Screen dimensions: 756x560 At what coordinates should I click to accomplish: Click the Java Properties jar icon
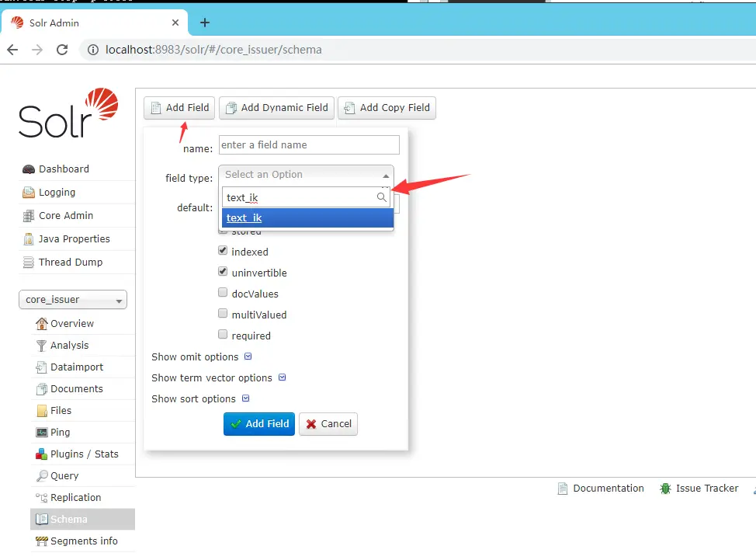(x=29, y=238)
